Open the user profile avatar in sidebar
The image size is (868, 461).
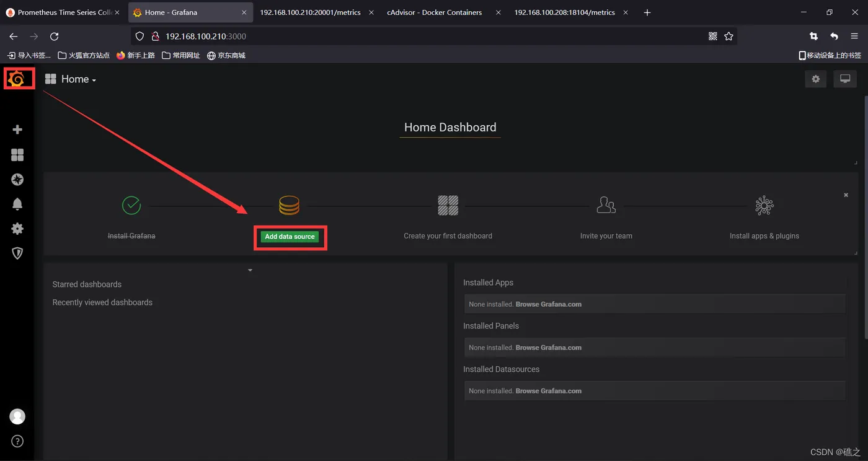click(17, 416)
